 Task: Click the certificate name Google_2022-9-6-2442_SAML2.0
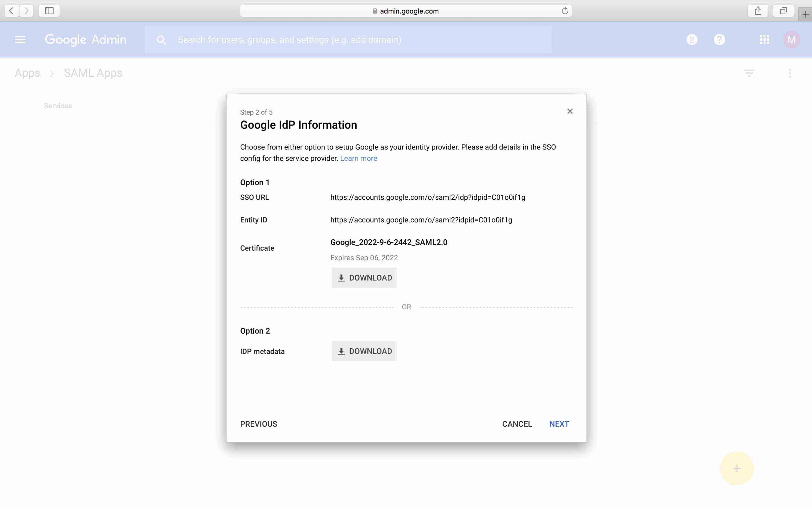[x=389, y=242]
